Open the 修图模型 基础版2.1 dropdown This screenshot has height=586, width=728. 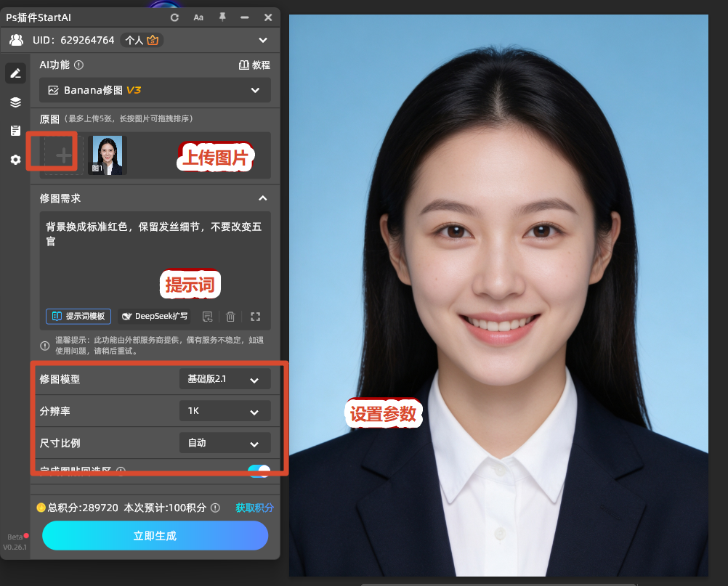click(225, 379)
